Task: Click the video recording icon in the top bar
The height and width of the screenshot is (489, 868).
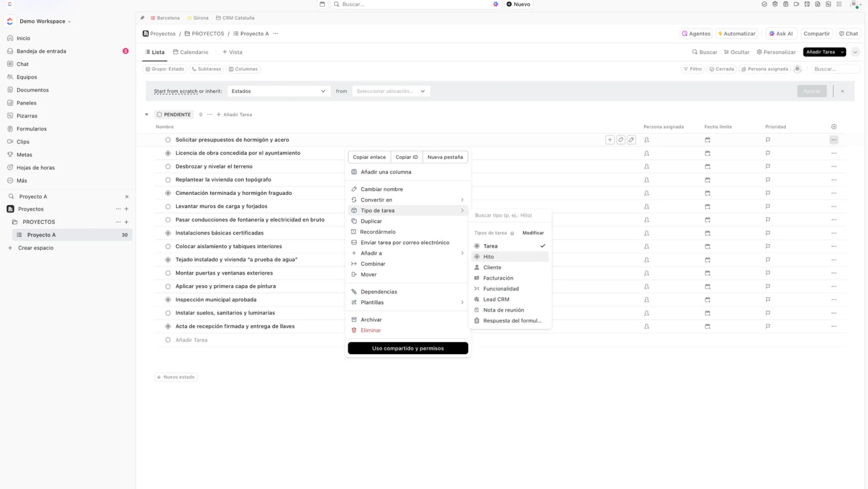Action: tap(797, 4)
